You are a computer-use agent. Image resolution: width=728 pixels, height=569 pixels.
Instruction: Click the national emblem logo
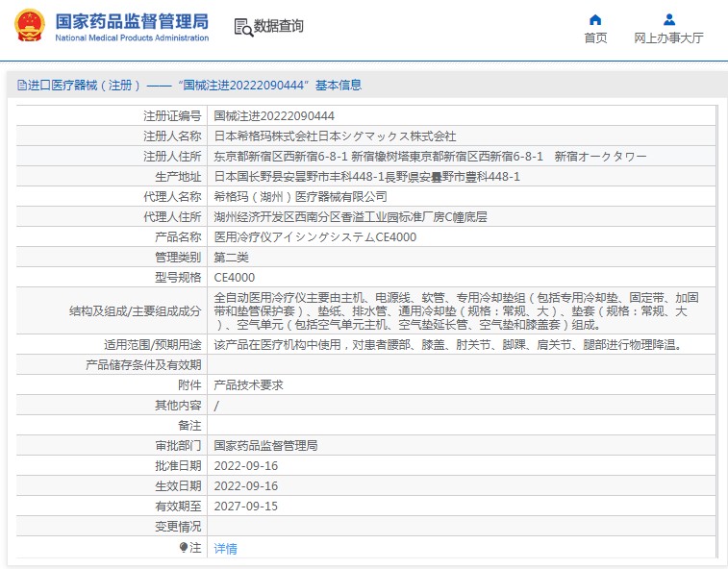tap(30, 26)
